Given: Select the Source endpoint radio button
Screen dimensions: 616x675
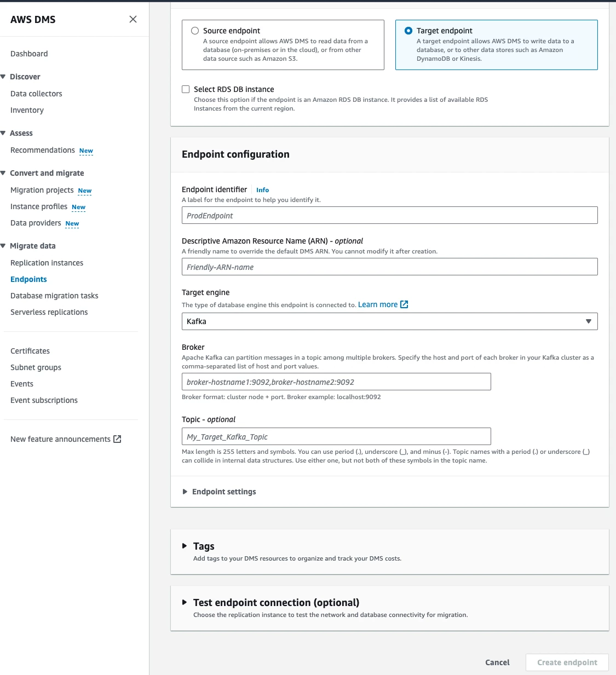Looking at the screenshot, I should [195, 31].
